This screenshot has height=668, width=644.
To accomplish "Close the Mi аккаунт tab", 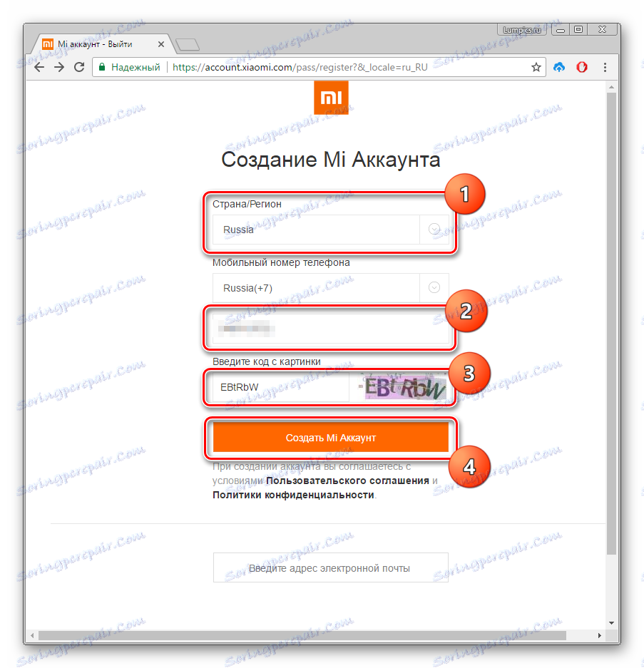I will tap(160, 44).
